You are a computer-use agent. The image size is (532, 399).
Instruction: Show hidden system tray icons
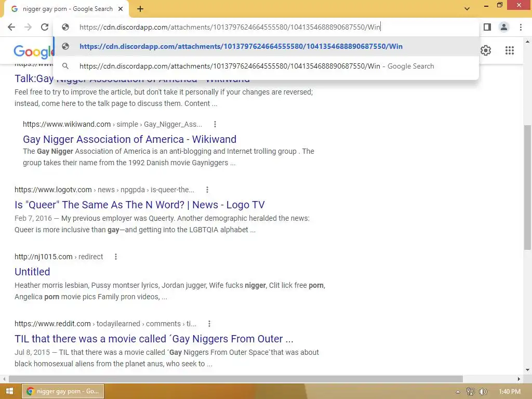[x=458, y=392]
